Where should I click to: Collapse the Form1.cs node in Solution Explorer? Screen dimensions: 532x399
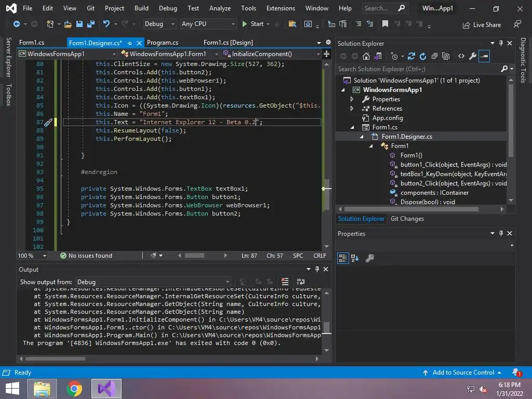pos(352,127)
